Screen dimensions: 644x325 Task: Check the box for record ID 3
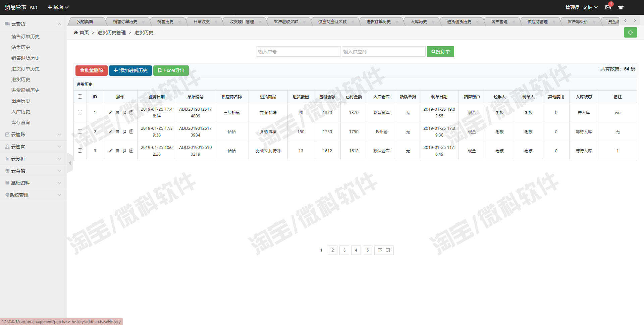coord(80,151)
